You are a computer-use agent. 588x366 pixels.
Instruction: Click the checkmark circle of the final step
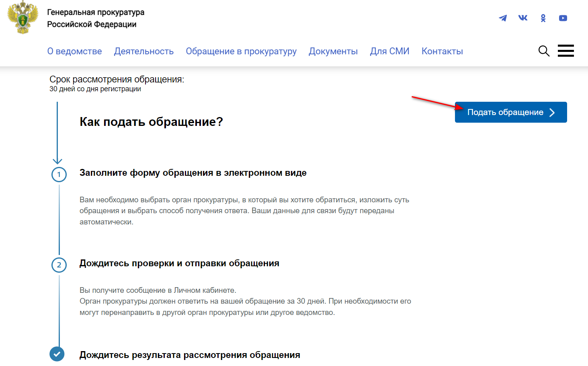pos(57,354)
